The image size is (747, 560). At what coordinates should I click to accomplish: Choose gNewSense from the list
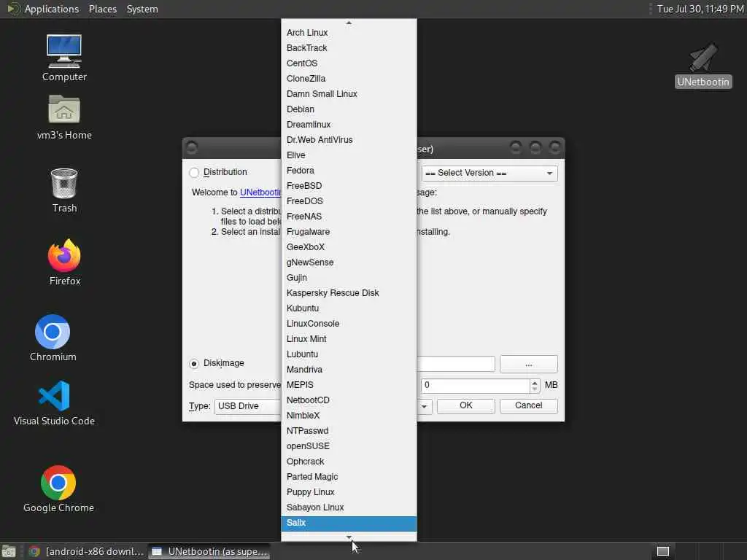pos(349,262)
